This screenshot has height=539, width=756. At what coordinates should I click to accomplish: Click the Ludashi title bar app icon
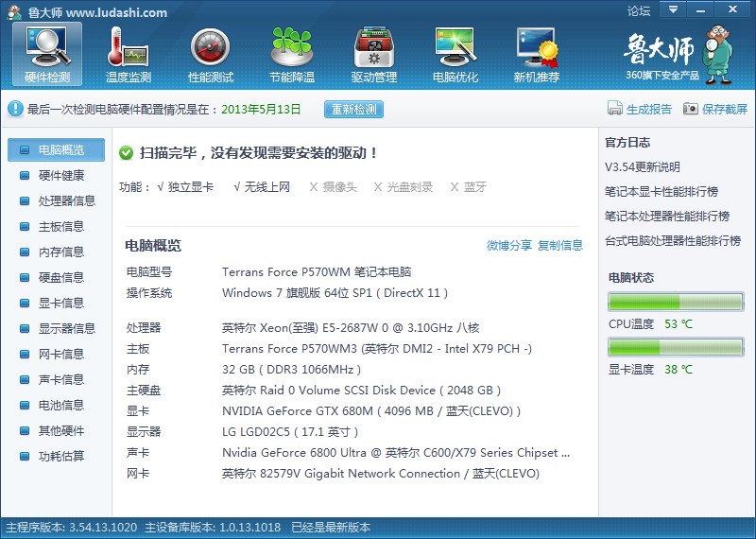(14, 11)
